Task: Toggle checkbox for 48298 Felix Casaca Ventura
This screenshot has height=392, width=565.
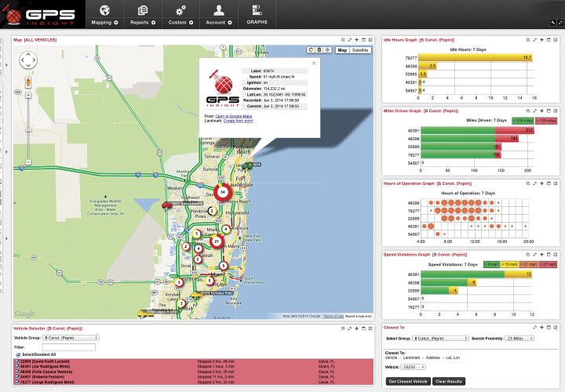Action: click(17, 372)
